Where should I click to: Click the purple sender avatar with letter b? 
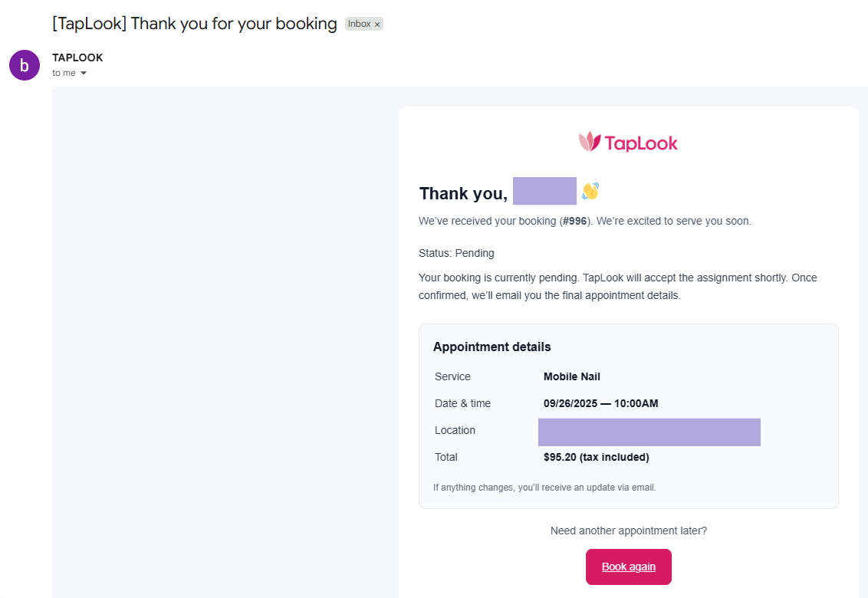(x=24, y=65)
